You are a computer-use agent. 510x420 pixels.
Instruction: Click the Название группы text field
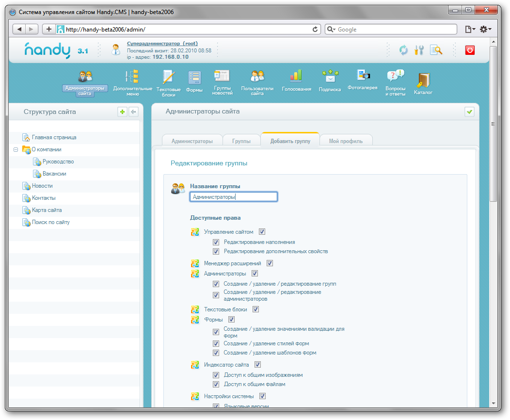point(233,197)
